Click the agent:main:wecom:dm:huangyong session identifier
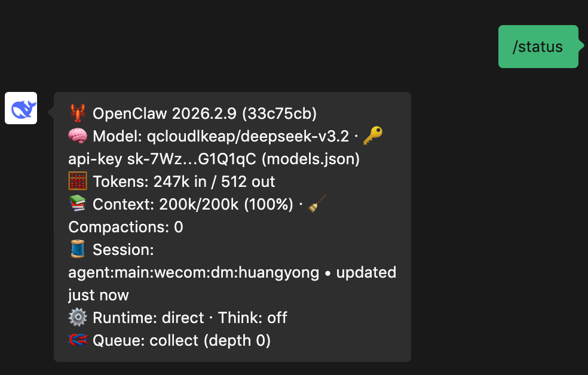 [194, 272]
